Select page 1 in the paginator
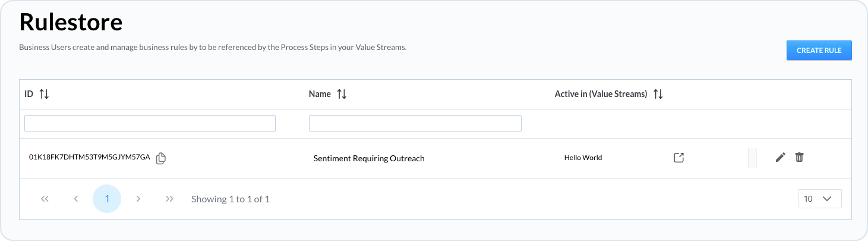 click(107, 199)
